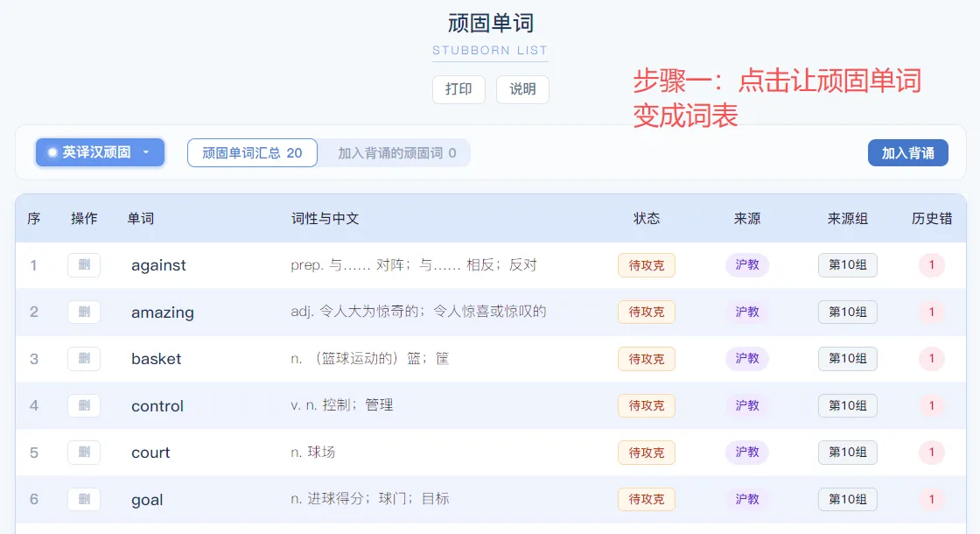Image resolution: width=980 pixels, height=534 pixels.
Task: Switch to 加入背诵的顽固词 0 tab
Action: (x=397, y=153)
